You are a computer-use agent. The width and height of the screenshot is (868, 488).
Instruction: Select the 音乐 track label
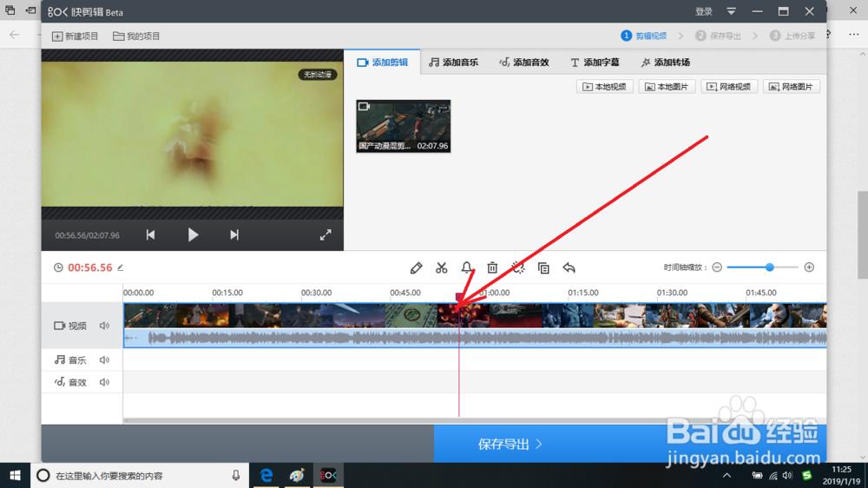coord(70,360)
